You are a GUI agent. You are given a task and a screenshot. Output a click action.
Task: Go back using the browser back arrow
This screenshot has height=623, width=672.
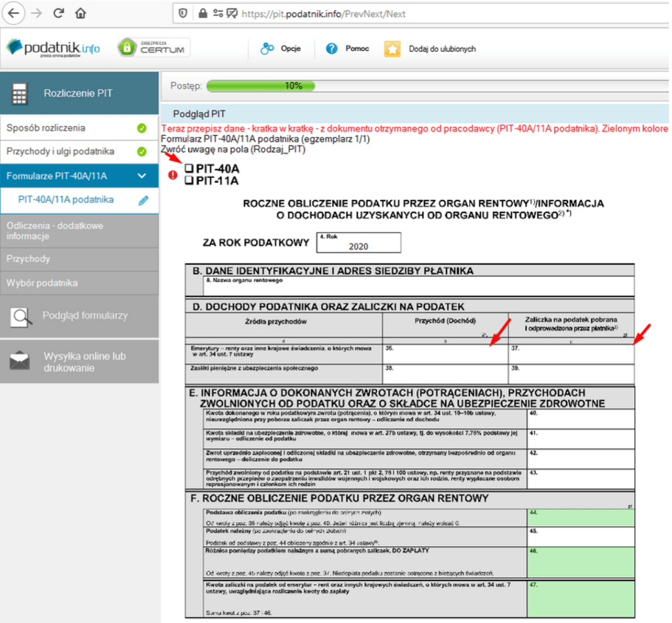[14, 13]
